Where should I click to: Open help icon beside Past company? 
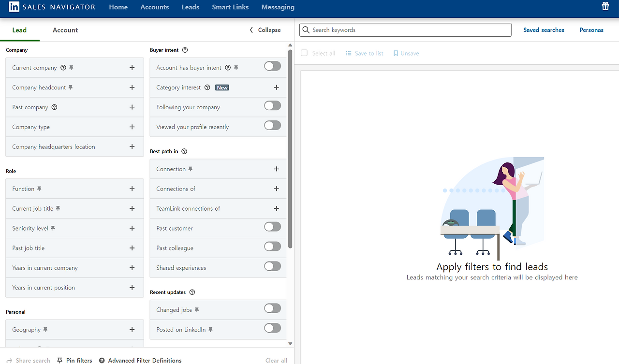54,107
